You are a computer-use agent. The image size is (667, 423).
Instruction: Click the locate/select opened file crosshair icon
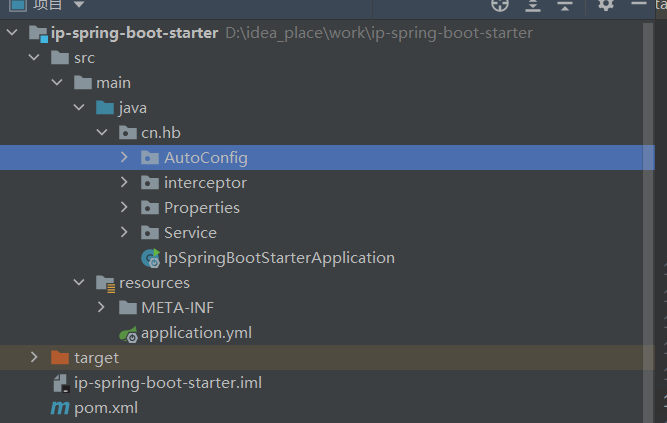click(x=500, y=5)
